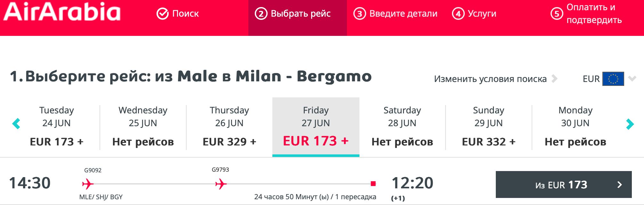The width and height of the screenshot is (644, 205).
Task: Open step 5 Оплатить и подтвердить
Action: pos(586,14)
